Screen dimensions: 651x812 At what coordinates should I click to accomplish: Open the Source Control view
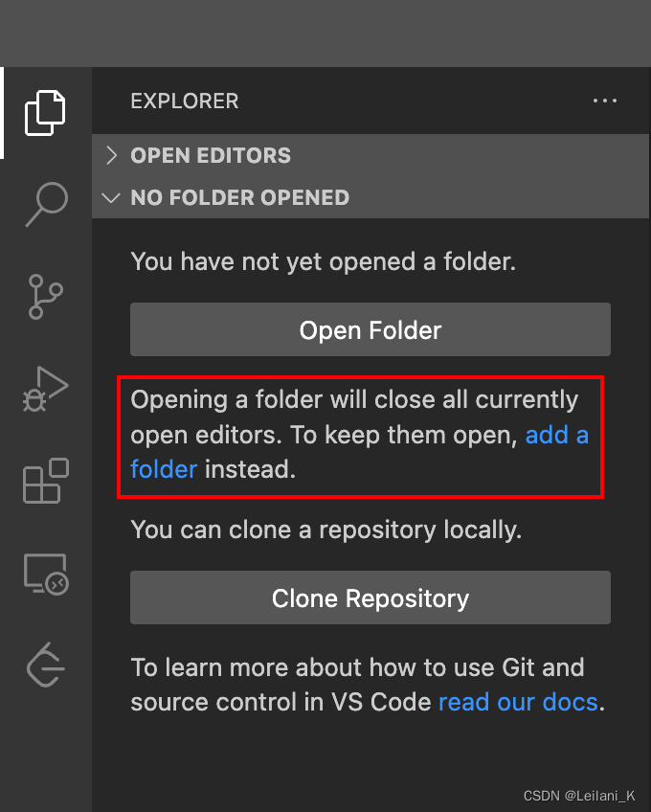click(46, 297)
